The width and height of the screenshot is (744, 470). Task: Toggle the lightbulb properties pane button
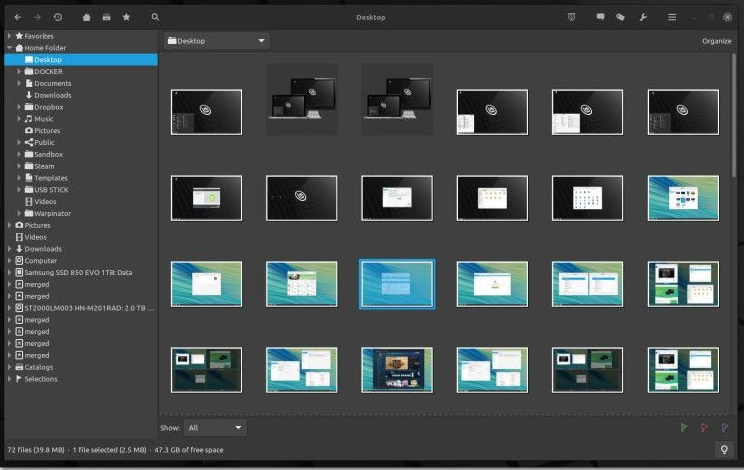724,449
